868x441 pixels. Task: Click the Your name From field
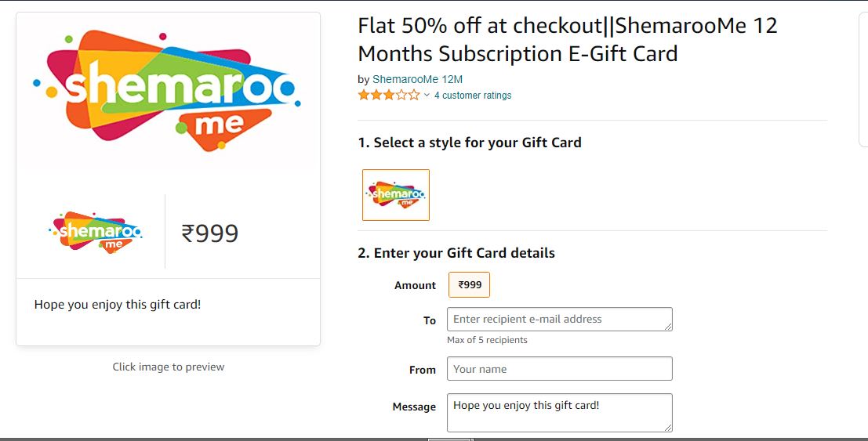pos(560,368)
